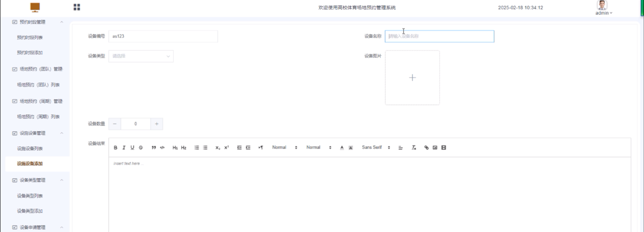Toggle italic formatting in the editor
This screenshot has width=644, height=232.
point(124,148)
